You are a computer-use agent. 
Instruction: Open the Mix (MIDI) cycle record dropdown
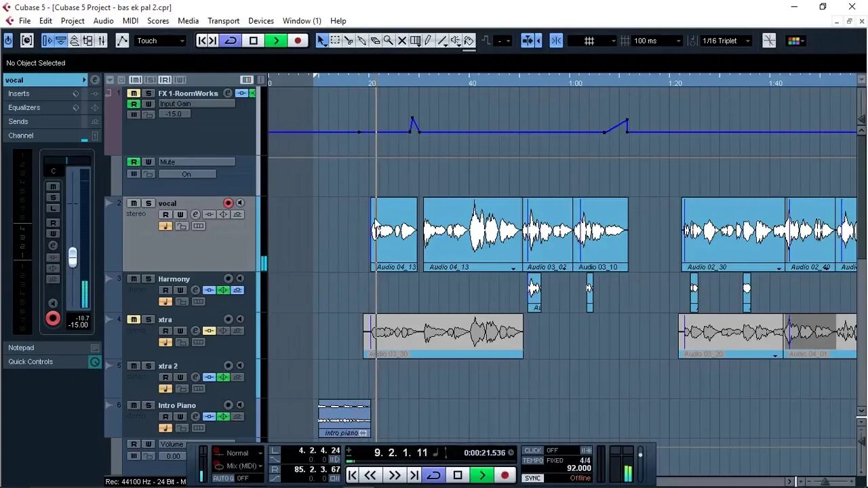238,466
